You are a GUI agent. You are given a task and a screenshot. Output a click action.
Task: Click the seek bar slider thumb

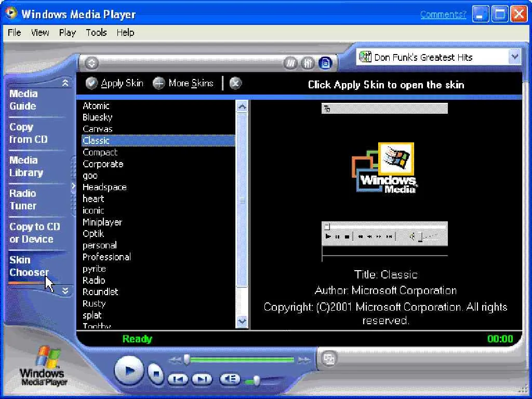pyautogui.click(x=187, y=360)
